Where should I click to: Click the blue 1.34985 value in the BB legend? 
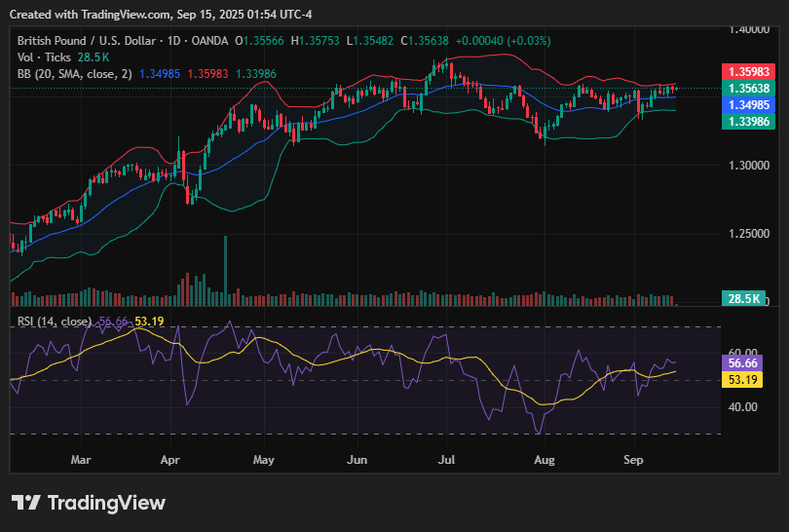point(160,74)
